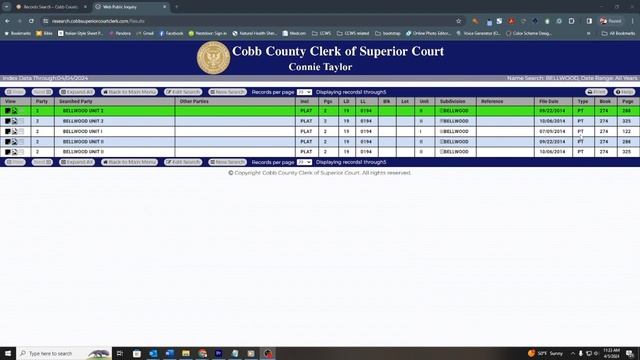Close the Records Search tab
Viewport: 640px width, 360px height.
(85, 7)
